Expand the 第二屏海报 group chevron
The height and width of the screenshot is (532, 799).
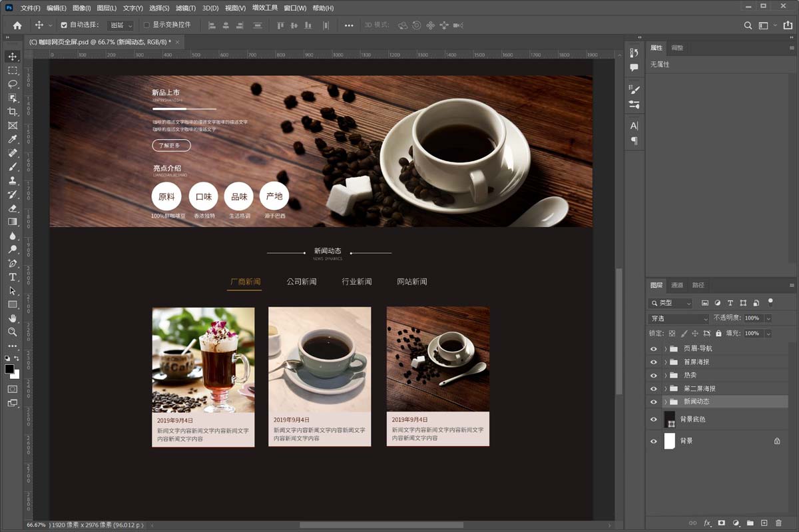[665, 388]
